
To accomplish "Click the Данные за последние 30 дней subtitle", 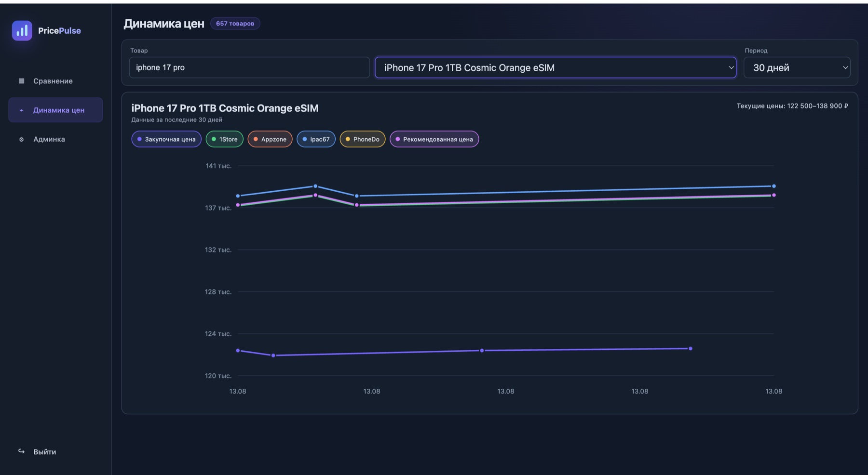I will [176, 119].
